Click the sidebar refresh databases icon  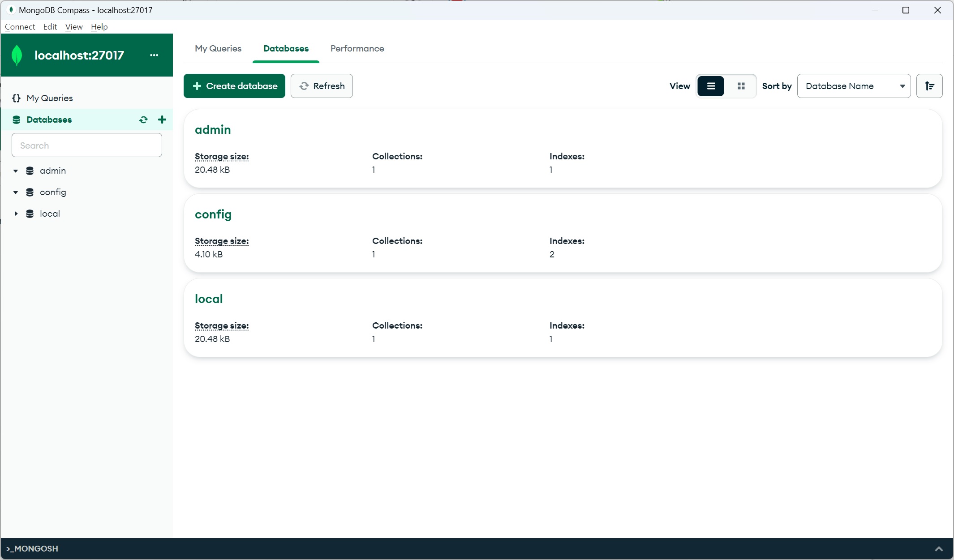(143, 120)
